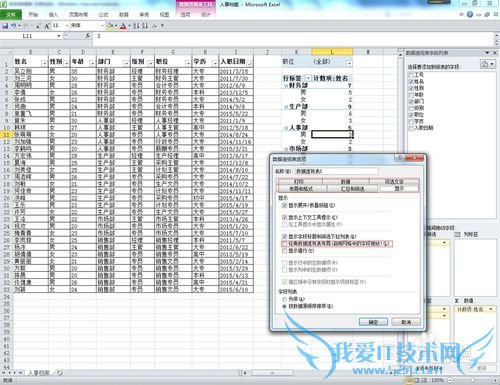Select 按数据源顺序排序 radio button
This screenshot has height=385, width=500.
coord(284,306)
